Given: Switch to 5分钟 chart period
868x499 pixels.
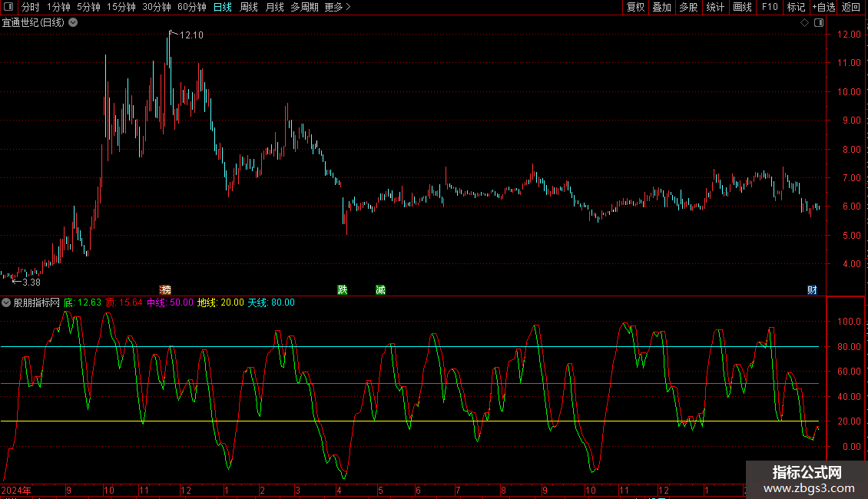Looking at the screenshot, I should 88,7.
